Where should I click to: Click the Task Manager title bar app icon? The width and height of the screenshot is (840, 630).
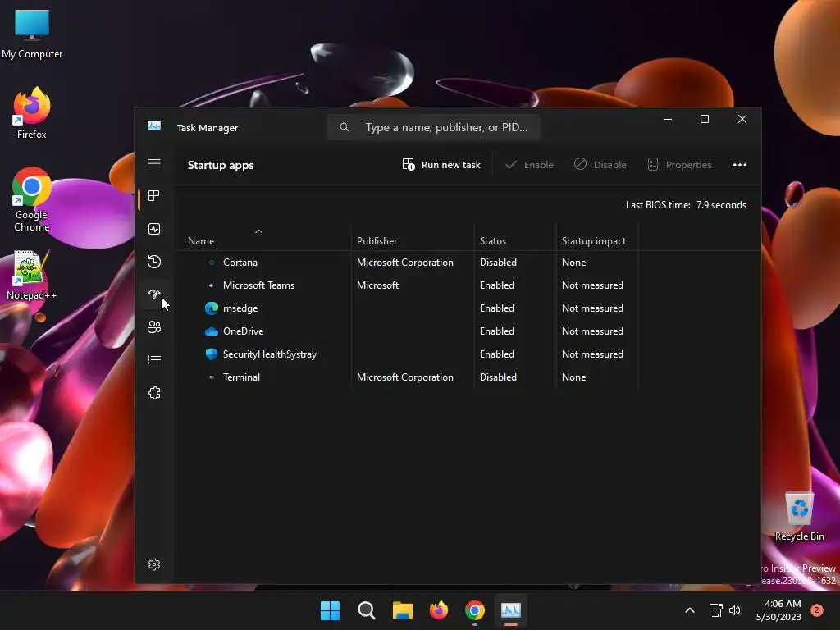[x=154, y=126]
